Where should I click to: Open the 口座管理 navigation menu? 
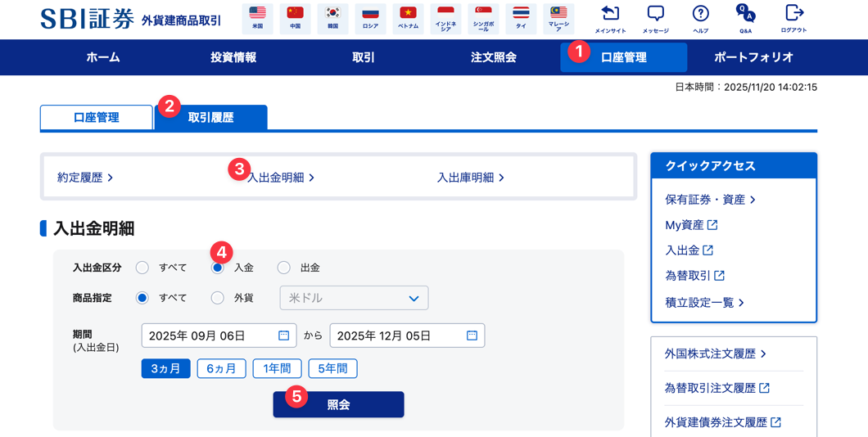pos(623,57)
